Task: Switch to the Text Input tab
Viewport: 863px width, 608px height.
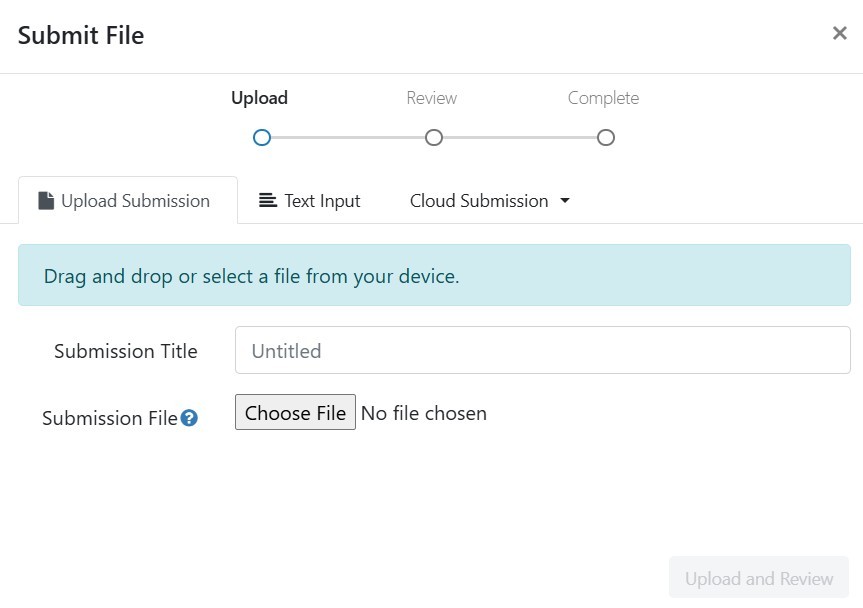Action: pyautogui.click(x=310, y=201)
